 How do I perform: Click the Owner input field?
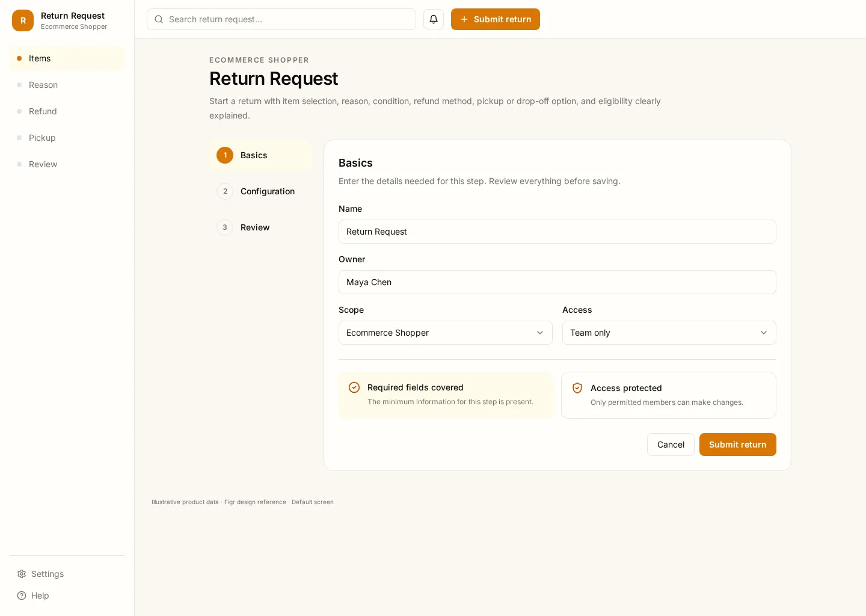(x=557, y=282)
